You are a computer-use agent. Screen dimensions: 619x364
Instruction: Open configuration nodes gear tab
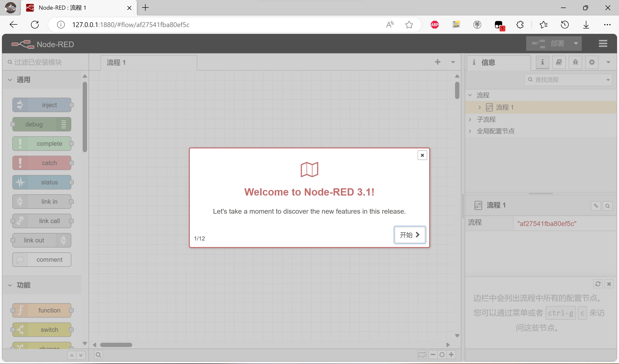point(592,62)
